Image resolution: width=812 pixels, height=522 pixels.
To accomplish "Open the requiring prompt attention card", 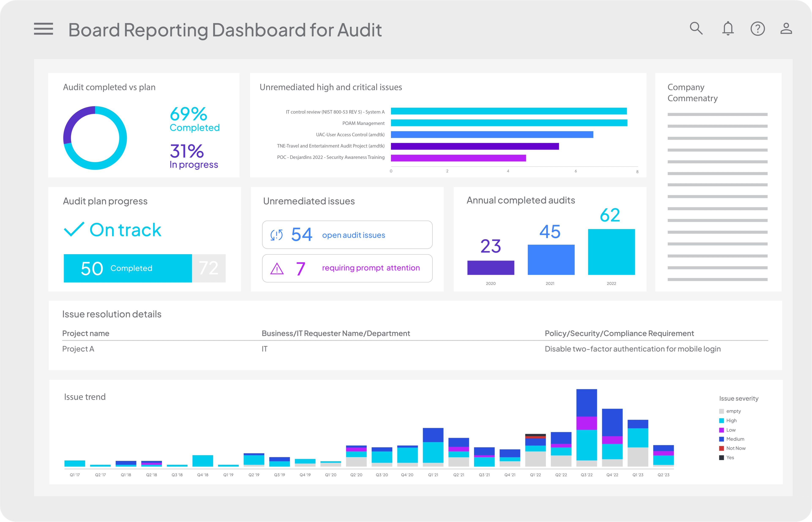I will [347, 268].
